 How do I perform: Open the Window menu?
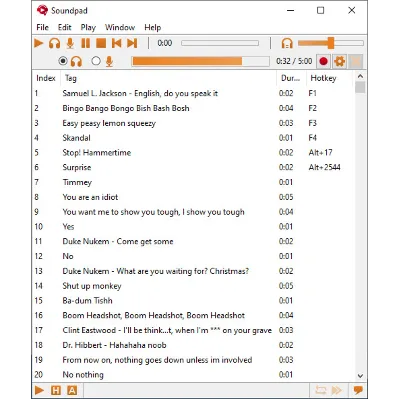[x=120, y=27]
